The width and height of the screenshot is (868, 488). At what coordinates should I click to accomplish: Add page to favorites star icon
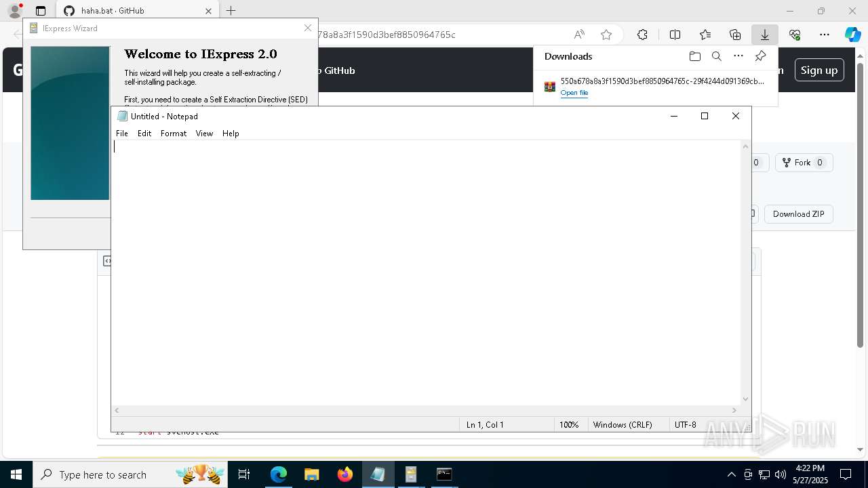coord(606,35)
